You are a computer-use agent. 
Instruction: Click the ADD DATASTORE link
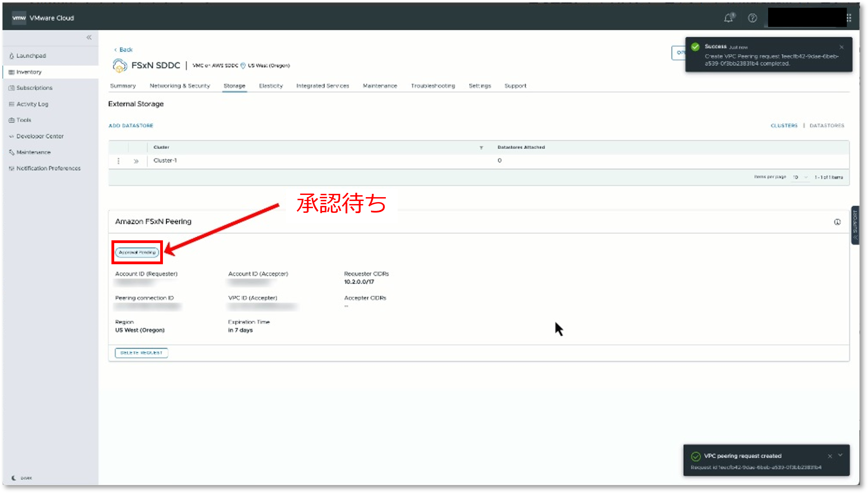tap(131, 126)
